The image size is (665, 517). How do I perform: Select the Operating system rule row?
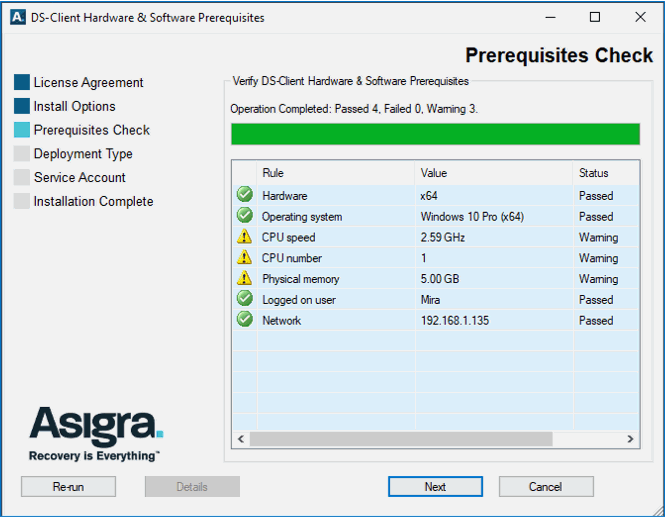(x=435, y=216)
